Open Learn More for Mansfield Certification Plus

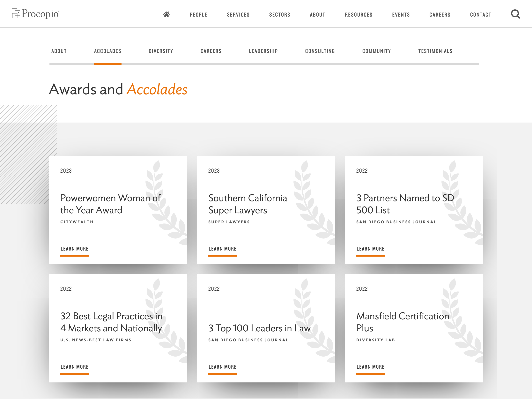click(x=370, y=367)
